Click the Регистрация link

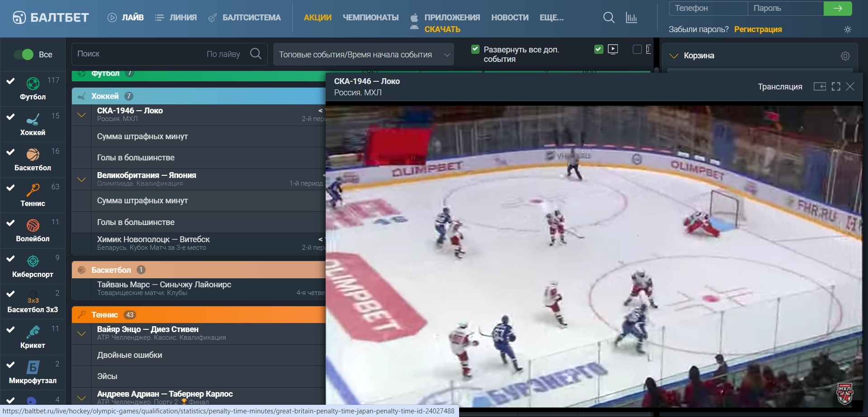[x=758, y=29]
